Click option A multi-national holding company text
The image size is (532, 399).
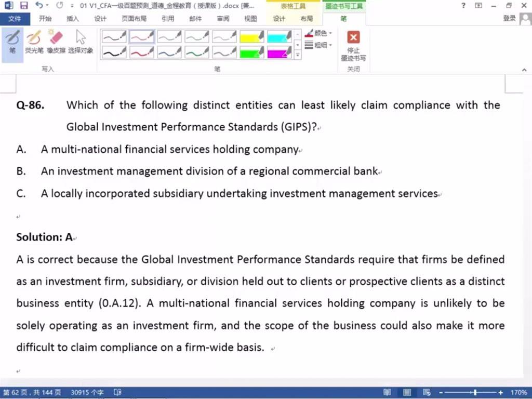coord(170,149)
